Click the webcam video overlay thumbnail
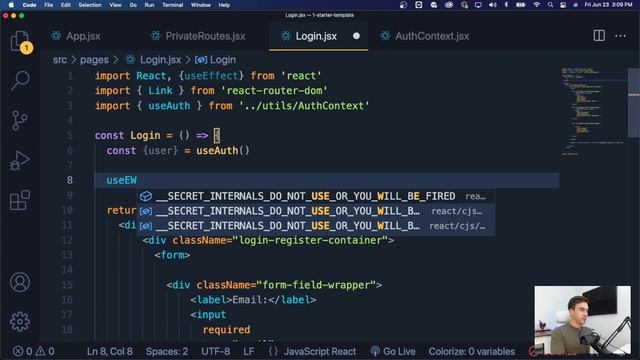 [x=582, y=320]
